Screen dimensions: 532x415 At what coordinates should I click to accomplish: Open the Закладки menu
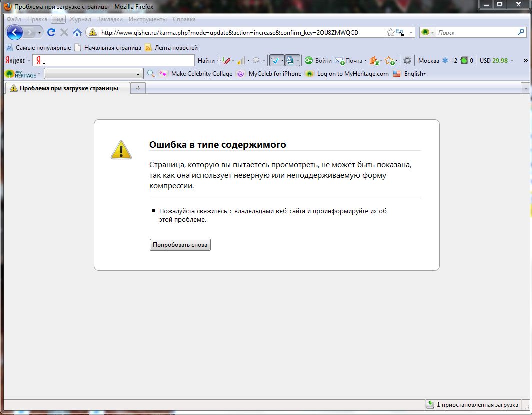tap(110, 19)
